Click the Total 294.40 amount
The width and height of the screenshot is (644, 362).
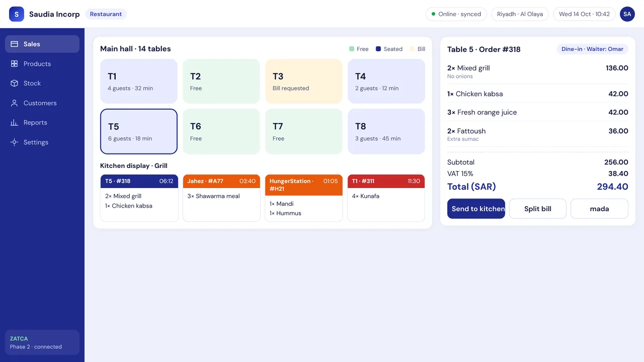click(x=612, y=187)
